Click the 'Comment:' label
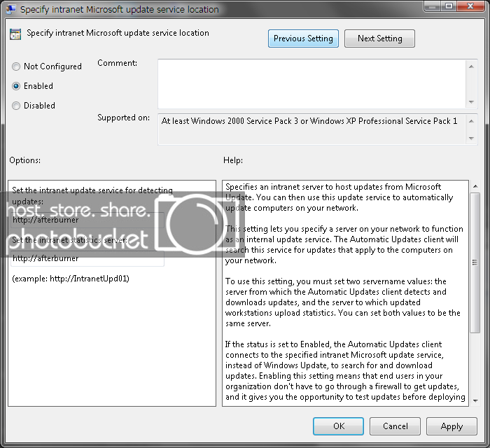 pyautogui.click(x=117, y=63)
